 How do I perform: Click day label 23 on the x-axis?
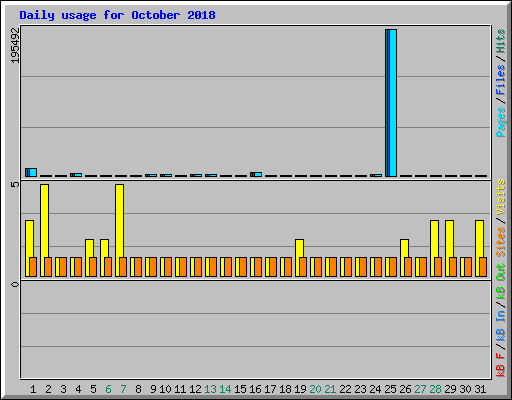[x=360, y=389]
